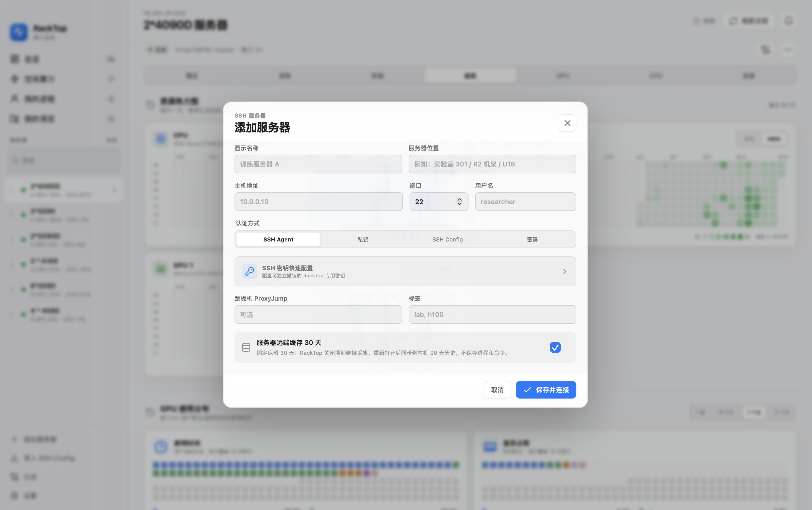Click the blurred bell notification icon
The image size is (812, 510).
click(x=788, y=21)
